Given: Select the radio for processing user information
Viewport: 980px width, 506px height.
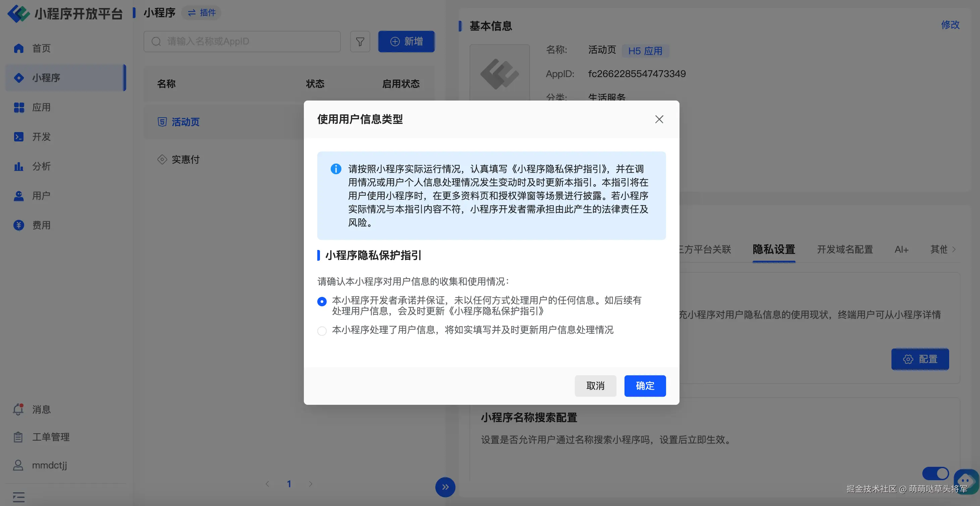Looking at the screenshot, I should click(x=322, y=331).
